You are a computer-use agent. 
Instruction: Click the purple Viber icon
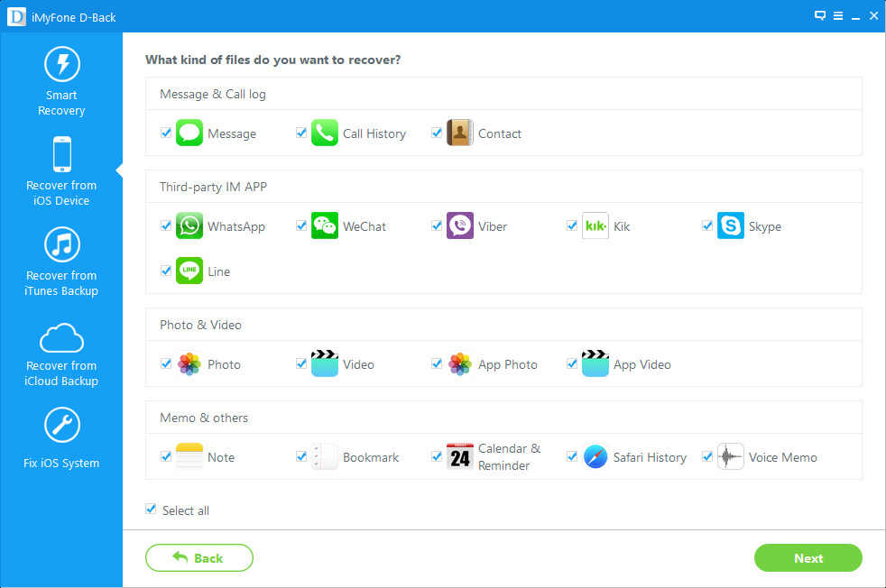[x=460, y=226]
